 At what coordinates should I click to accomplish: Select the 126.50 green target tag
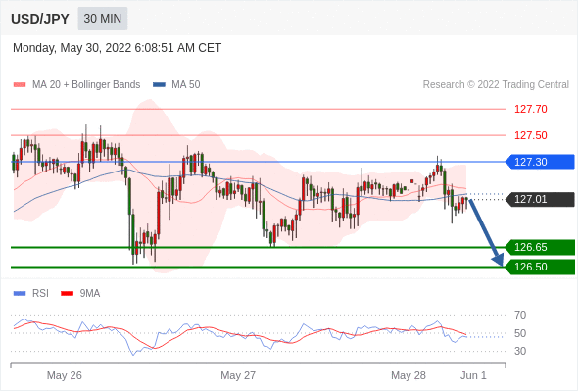click(540, 267)
